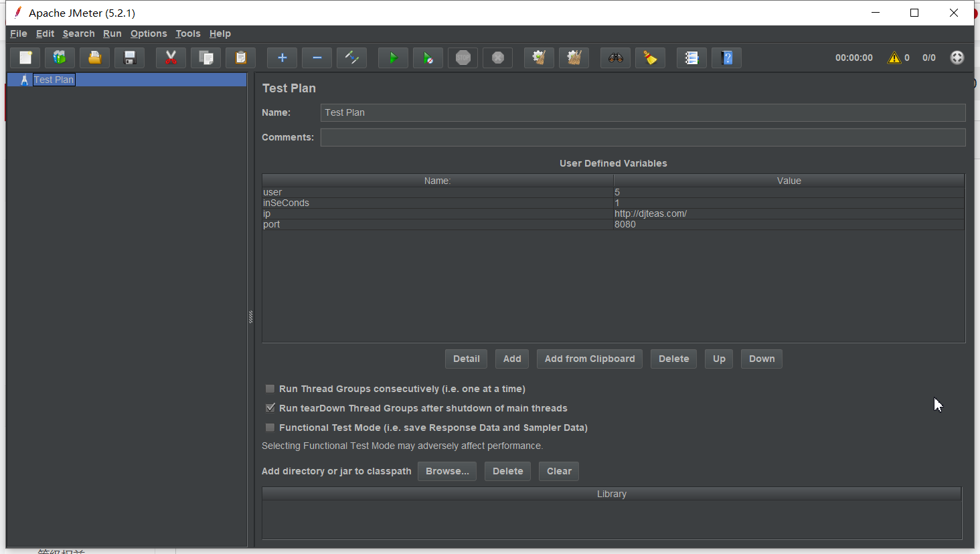Image resolution: width=980 pixels, height=554 pixels.
Task: Select the 'ip' variable name cell
Action: click(438, 213)
